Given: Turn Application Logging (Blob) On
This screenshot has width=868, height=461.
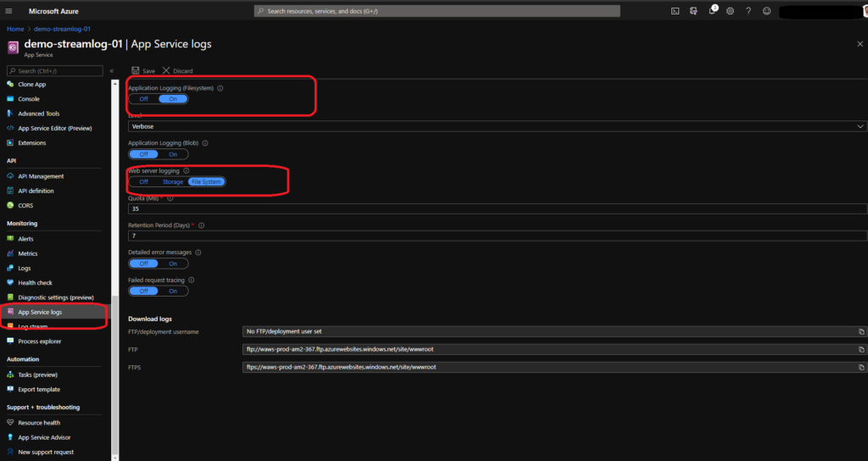Looking at the screenshot, I should 173,154.
